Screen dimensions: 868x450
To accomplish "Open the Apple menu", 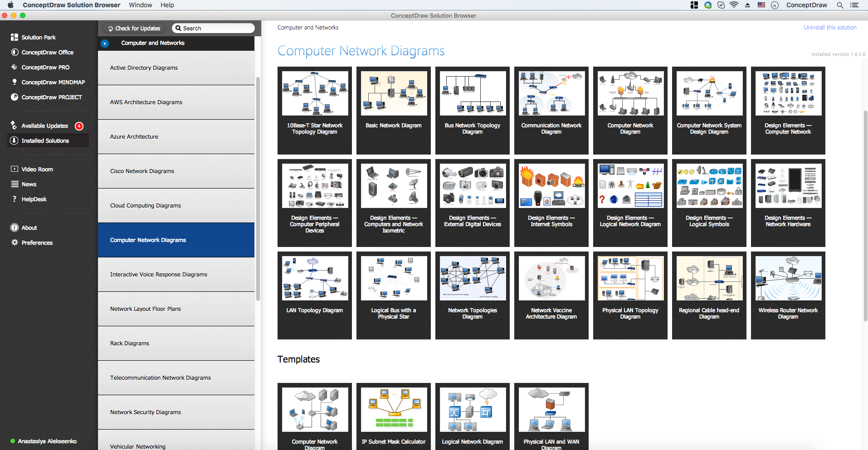I will pyautogui.click(x=10, y=5).
